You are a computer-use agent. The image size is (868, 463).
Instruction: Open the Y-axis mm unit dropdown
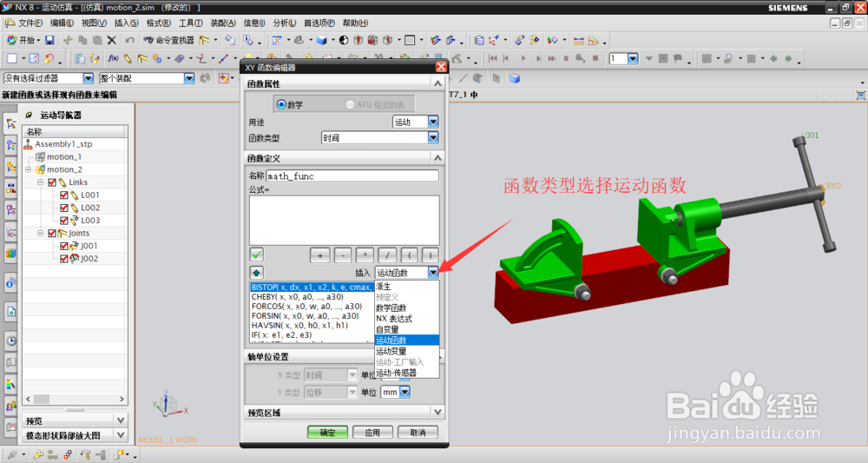404,392
